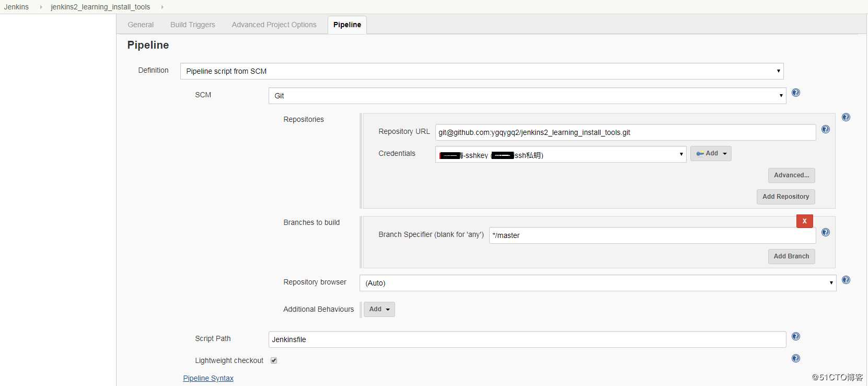This screenshot has height=386, width=868.
Task: Open the Add credentials dropdown button
Action: tap(711, 153)
